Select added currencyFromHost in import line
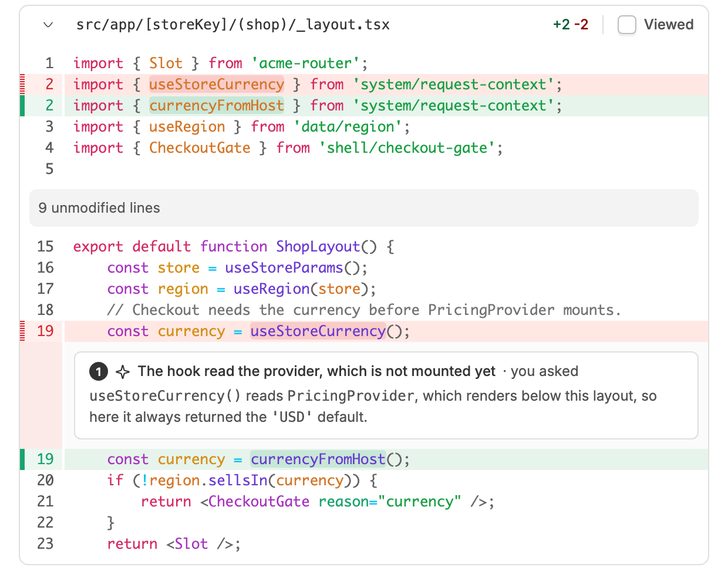The width and height of the screenshot is (728, 584). tap(217, 106)
